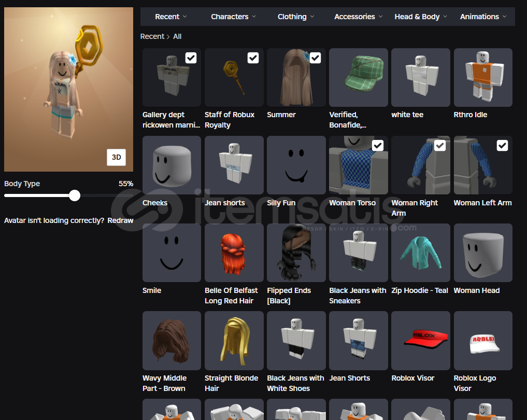527x420 pixels.
Task: Open the Clothing tab
Action: tap(292, 17)
